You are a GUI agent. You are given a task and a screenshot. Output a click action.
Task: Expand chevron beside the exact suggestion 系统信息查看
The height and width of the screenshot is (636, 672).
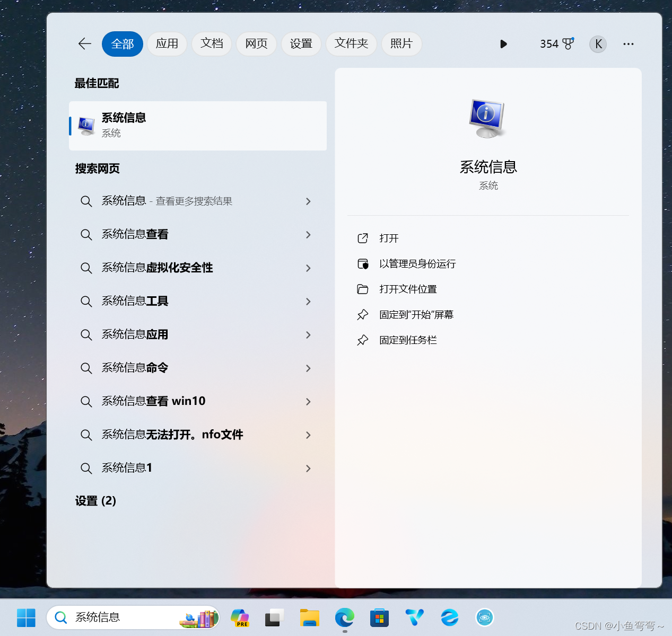click(x=308, y=235)
